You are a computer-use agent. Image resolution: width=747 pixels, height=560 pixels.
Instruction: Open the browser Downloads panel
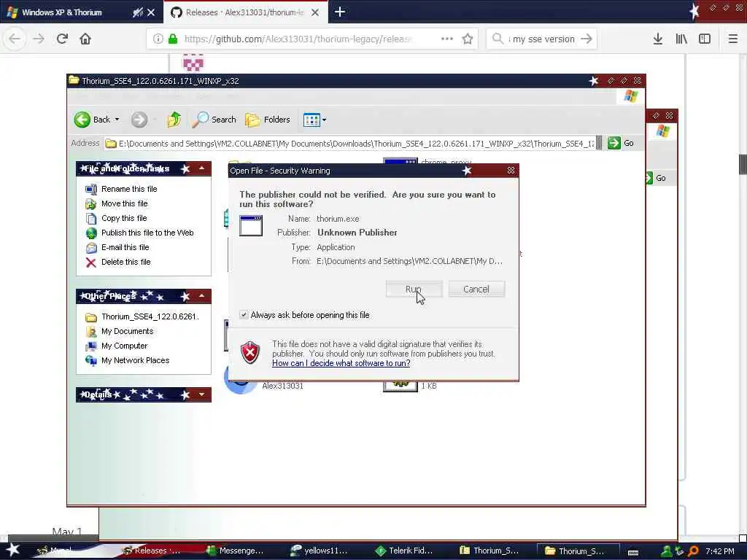pos(658,39)
